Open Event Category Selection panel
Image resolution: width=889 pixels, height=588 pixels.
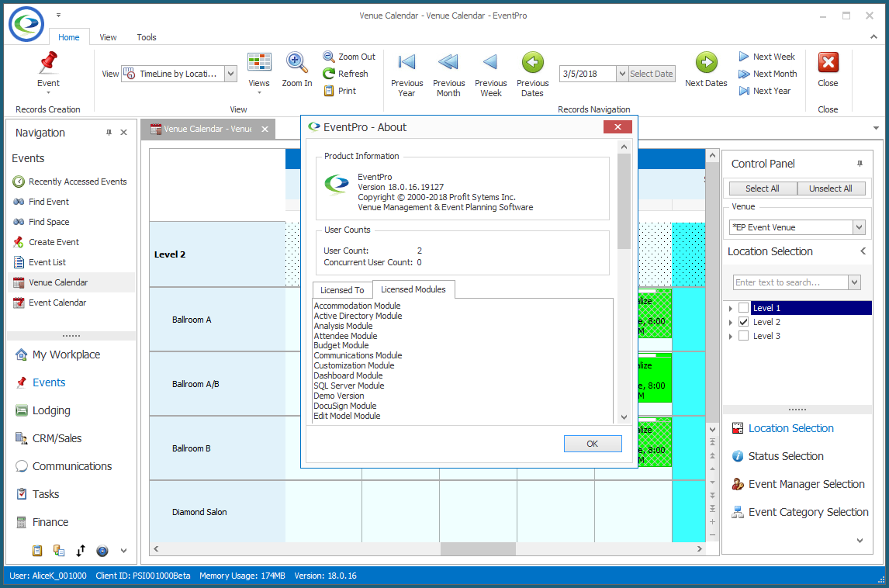(x=800, y=512)
